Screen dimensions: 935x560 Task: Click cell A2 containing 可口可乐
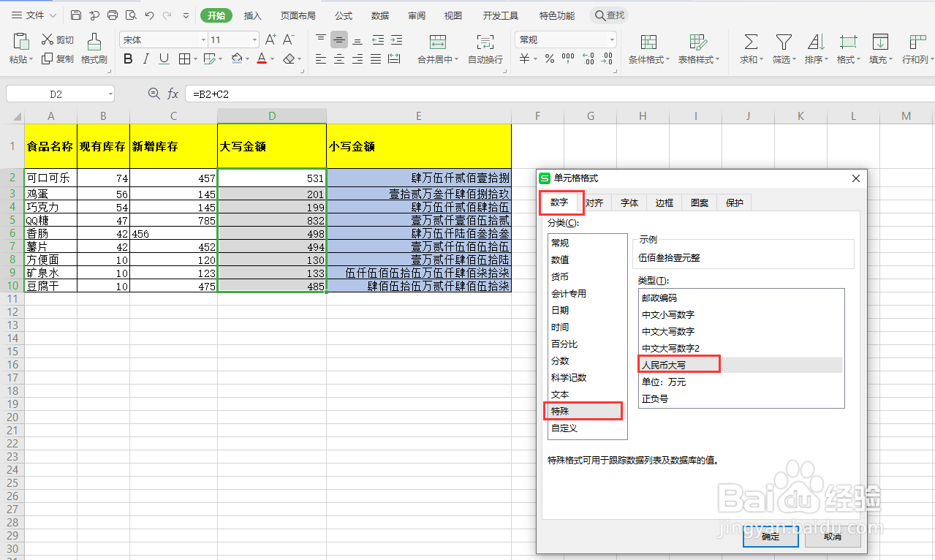point(50,178)
